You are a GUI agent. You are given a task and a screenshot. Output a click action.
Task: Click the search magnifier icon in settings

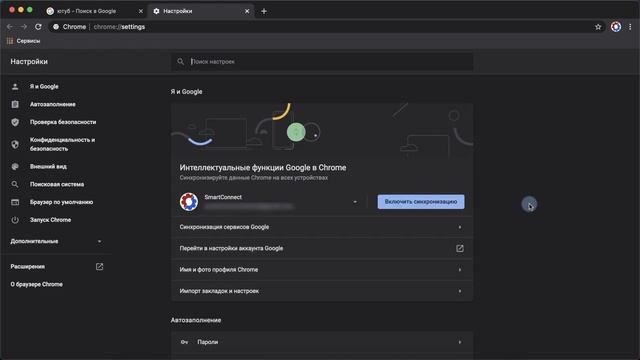tap(180, 62)
